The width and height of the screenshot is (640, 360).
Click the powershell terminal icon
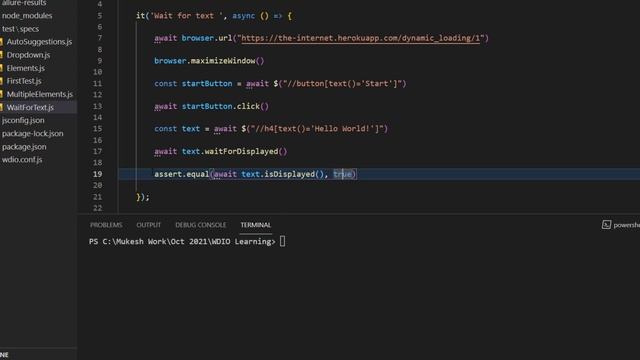click(606, 224)
